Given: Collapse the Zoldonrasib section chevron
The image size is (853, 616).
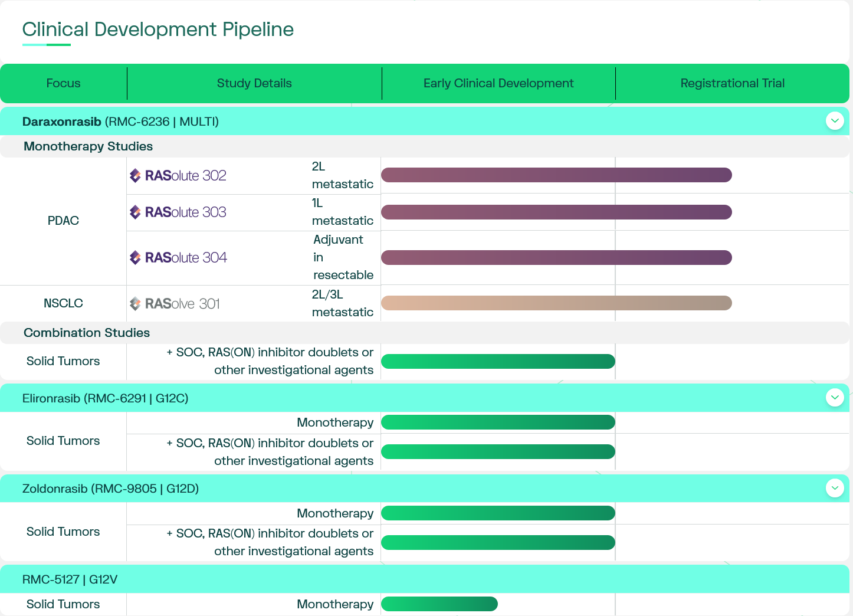Looking at the screenshot, I should click(x=834, y=488).
